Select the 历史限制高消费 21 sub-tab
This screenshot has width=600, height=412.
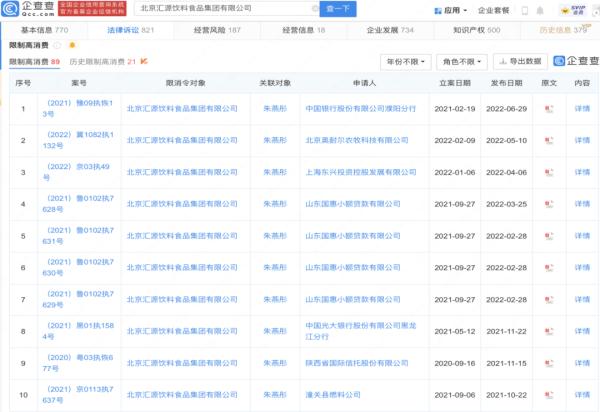103,62
